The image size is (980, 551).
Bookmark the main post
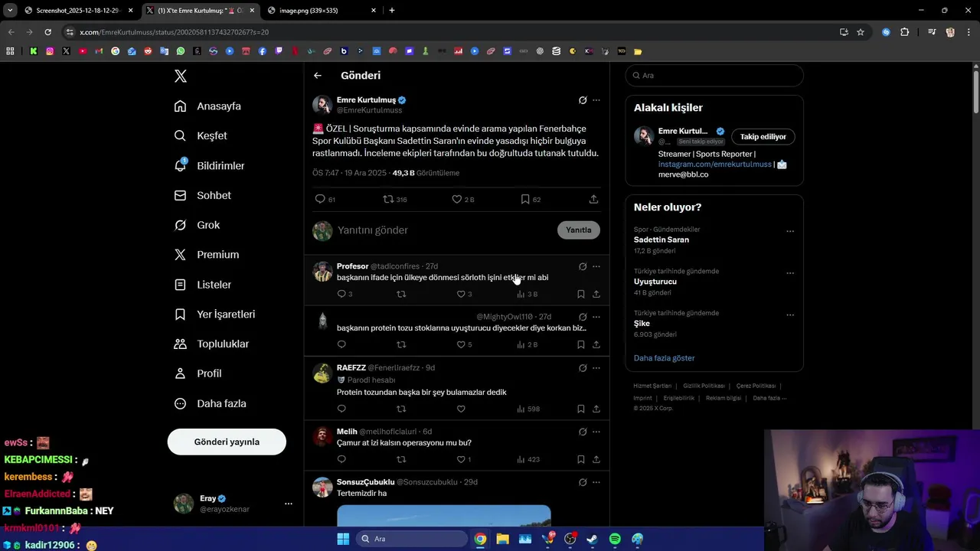(525, 199)
